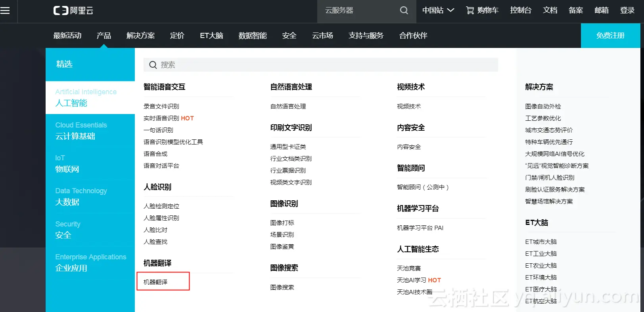
Task: Select 大数据 sidebar category
Action: point(90,197)
